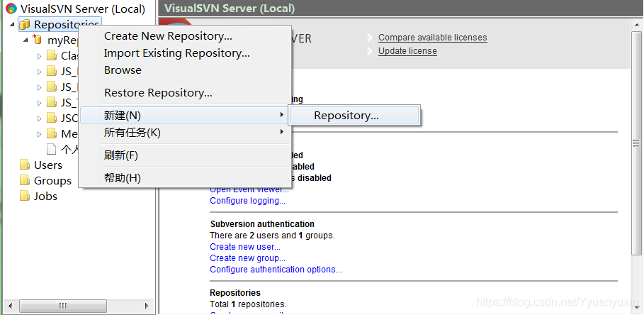Screen dimensions: 644x315
Task: Click the myRep repository icon
Action: pyautogui.click(x=38, y=40)
